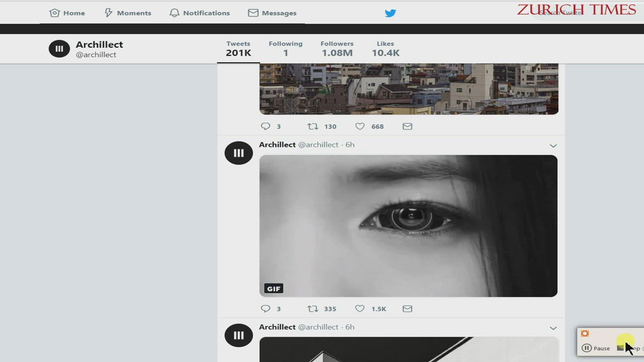This screenshot has width=644, height=362.
Task: Share cityscape tweet via direct message
Action: coord(408,126)
